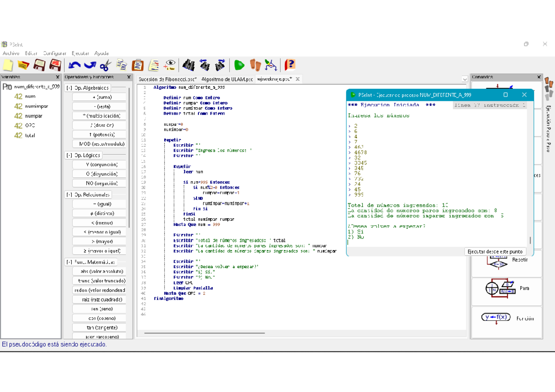555x392 pixels.
Task: Insert the Para loop command
Action: [x=506, y=288]
